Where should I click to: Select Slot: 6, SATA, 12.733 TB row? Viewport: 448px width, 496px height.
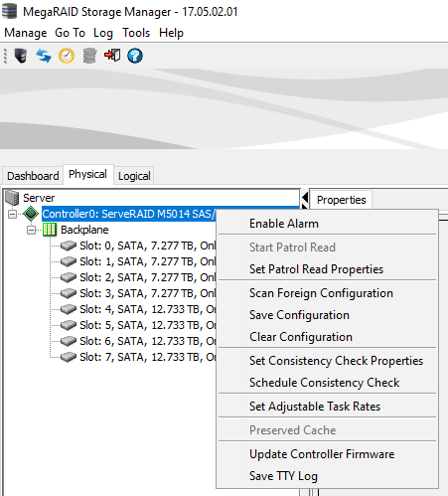[x=147, y=341]
